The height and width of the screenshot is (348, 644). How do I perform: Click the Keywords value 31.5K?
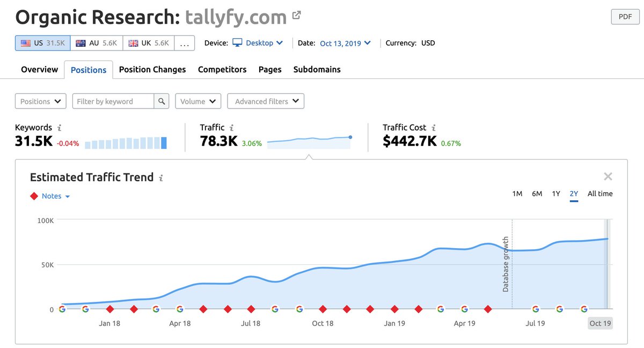tap(34, 142)
